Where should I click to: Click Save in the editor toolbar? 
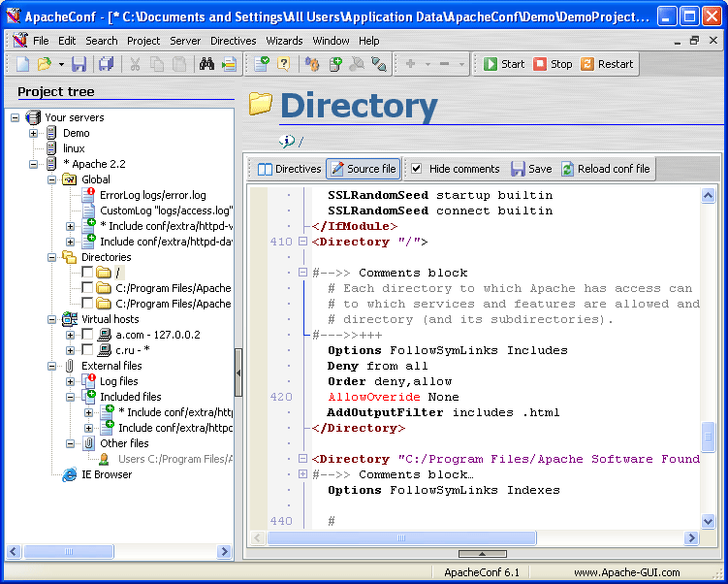coord(531,169)
